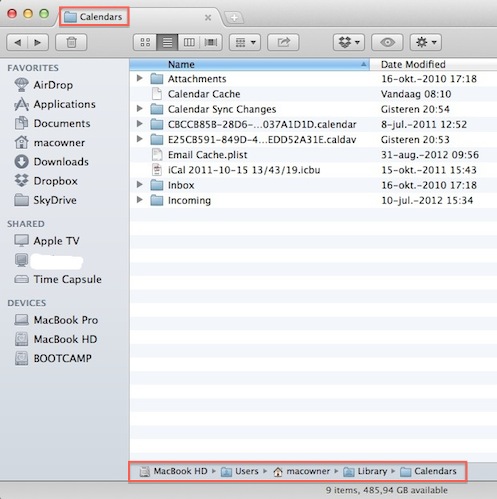Go back with the left arrow button
This screenshot has width=497, height=499.
coord(17,42)
